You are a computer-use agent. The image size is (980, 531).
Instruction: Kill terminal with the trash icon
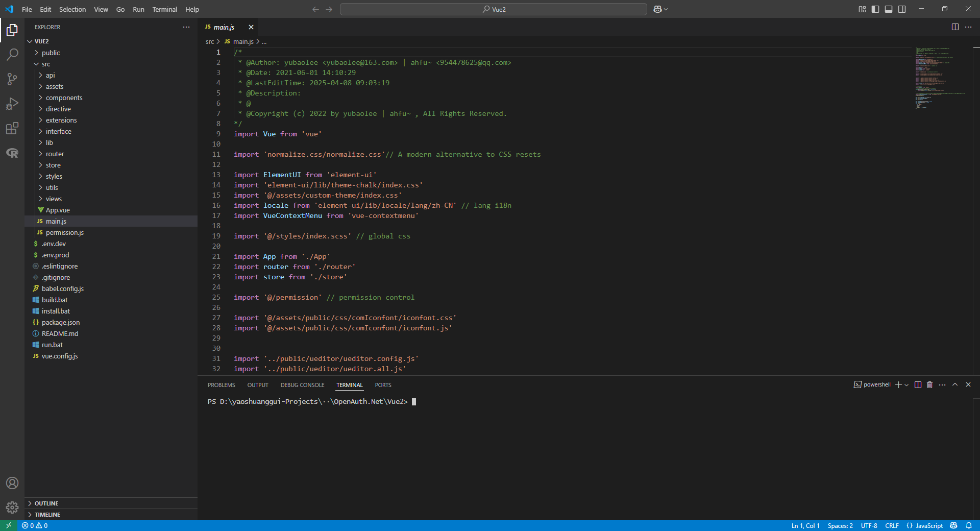coord(929,385)
